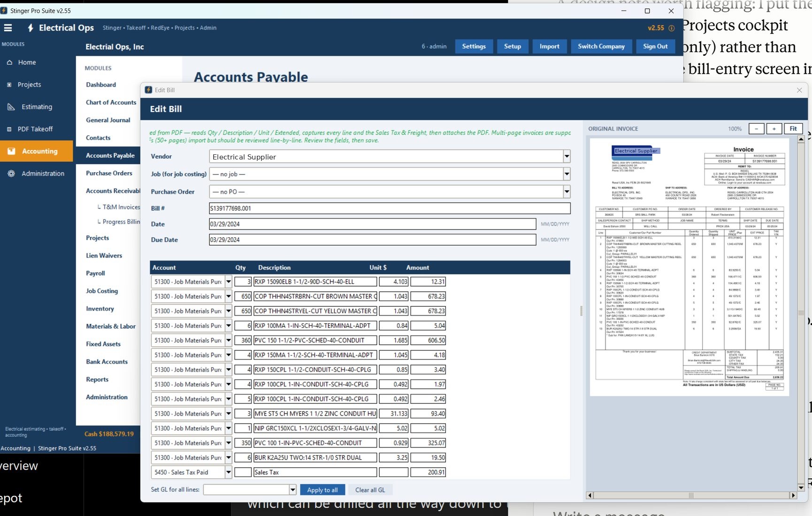The image size is (812, 516).
Task: Open the Job Costing item
Action: tap(102, 291)
